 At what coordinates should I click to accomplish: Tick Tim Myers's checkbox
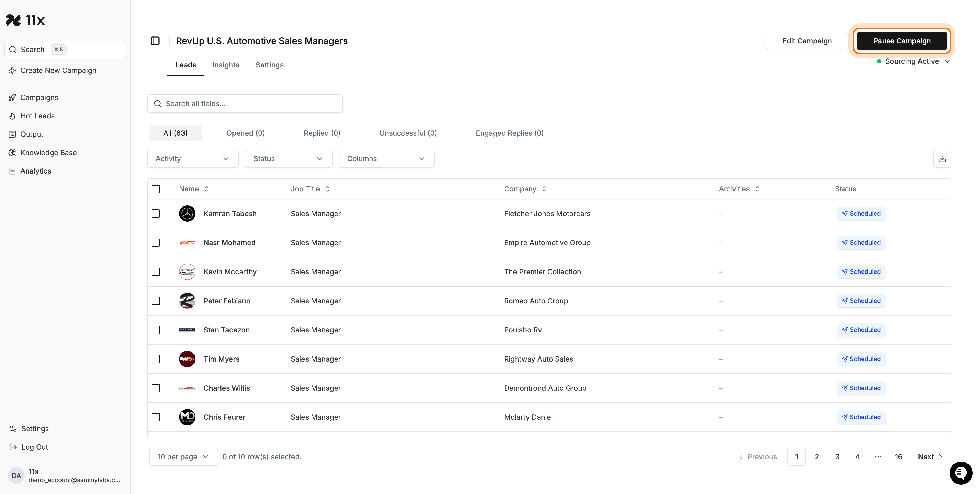[156, 359]
